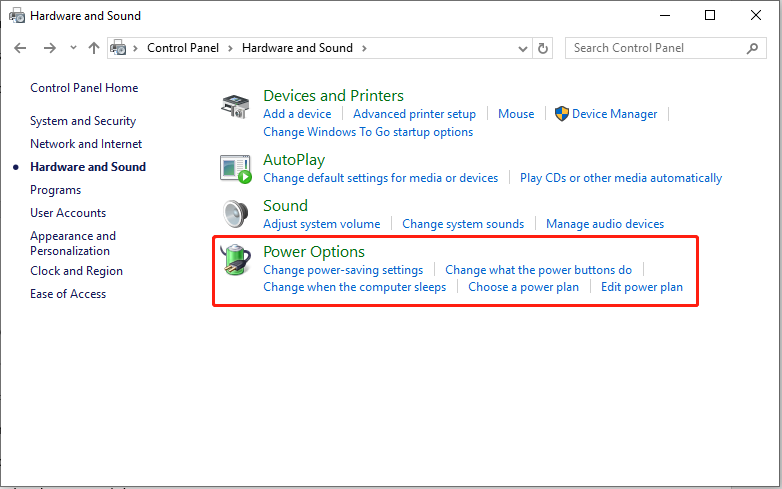Open Control Panel Home
The height and width of the screenshot is (489, 782).
point(84,88)
